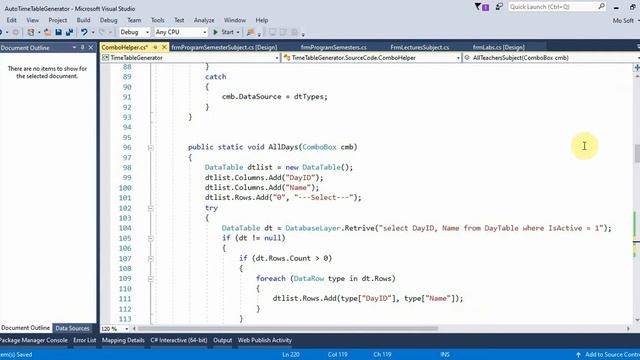Click the Open File toolbar icon
Viewport: 640px width, 360px height.
point(47,32)
